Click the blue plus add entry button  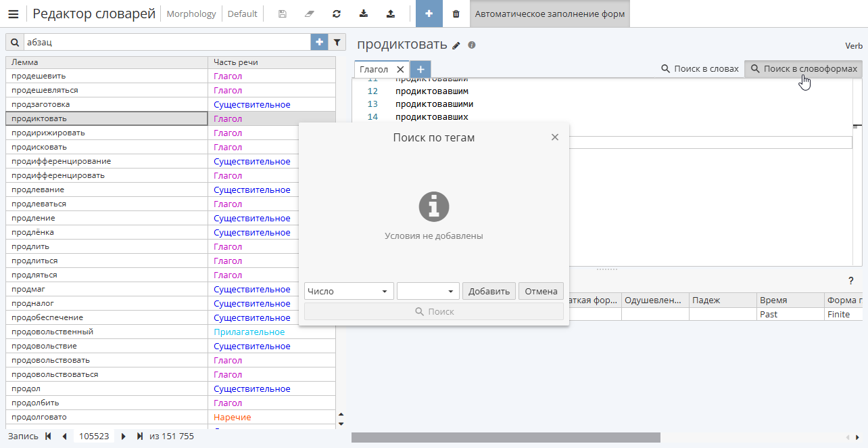pos(429,14)
